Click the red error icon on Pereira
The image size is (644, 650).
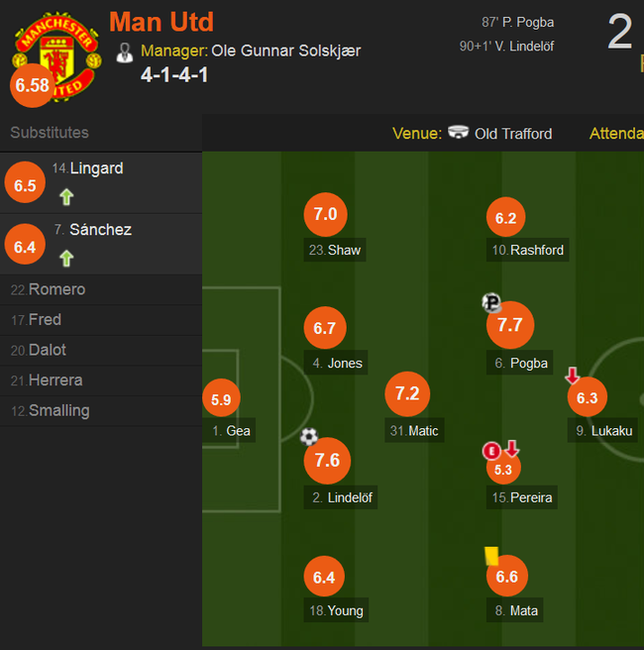click(491, 451)
